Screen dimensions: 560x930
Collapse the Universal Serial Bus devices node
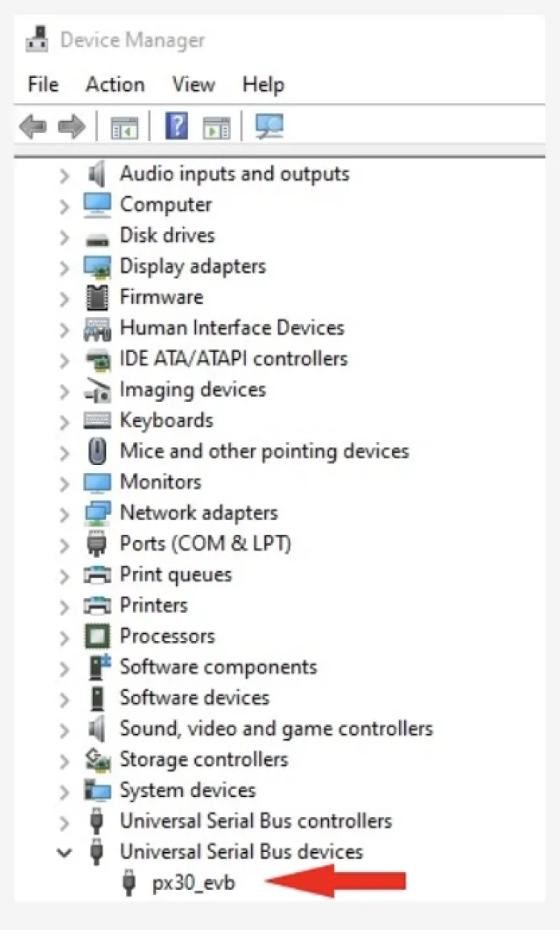[64, 852]
